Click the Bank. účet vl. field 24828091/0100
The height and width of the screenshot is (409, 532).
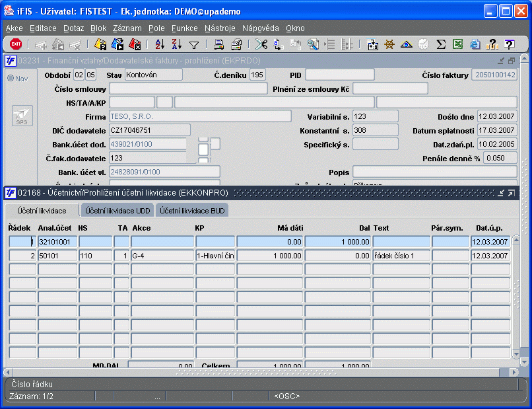[164, 172]
